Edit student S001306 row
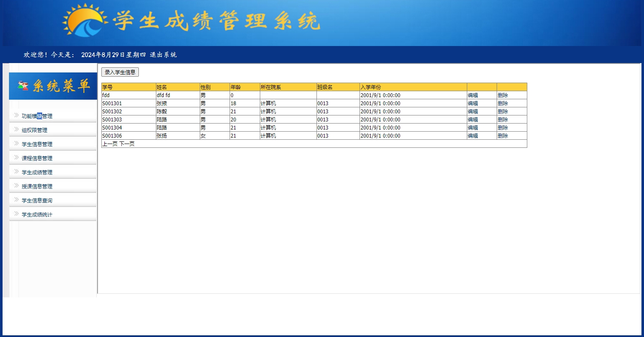The height and width of the screenshot is (337, 644). click(x=473, y=135)
